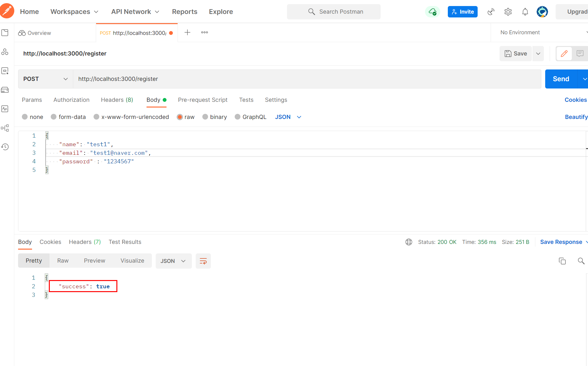The height and width of the screenshot is (366, 588).
Task: Open the response JSON format dropdown
Action: point(173,261)
